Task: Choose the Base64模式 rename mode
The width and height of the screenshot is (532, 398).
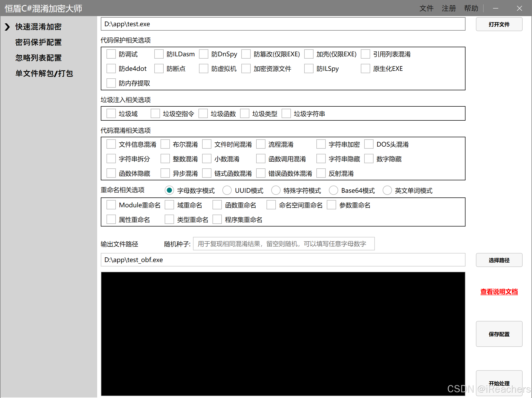Action: tap(333, 190)
